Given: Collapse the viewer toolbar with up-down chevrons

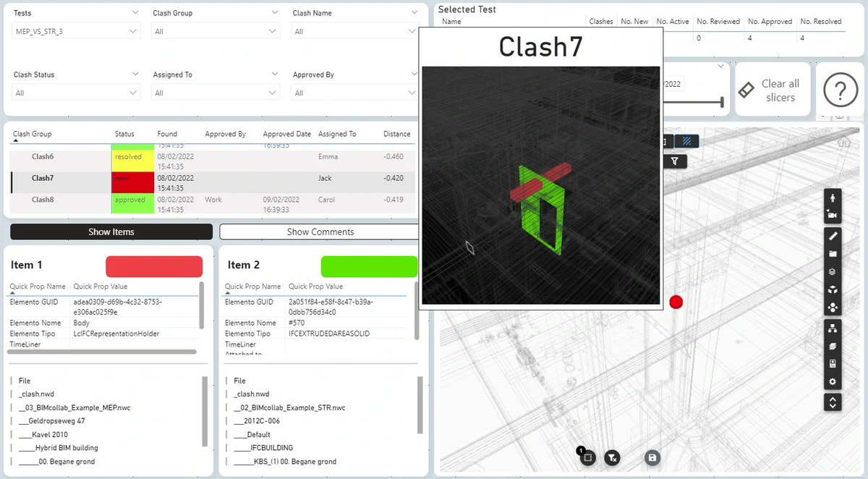Looking at the screenshot, I should [x=833, y=402].
